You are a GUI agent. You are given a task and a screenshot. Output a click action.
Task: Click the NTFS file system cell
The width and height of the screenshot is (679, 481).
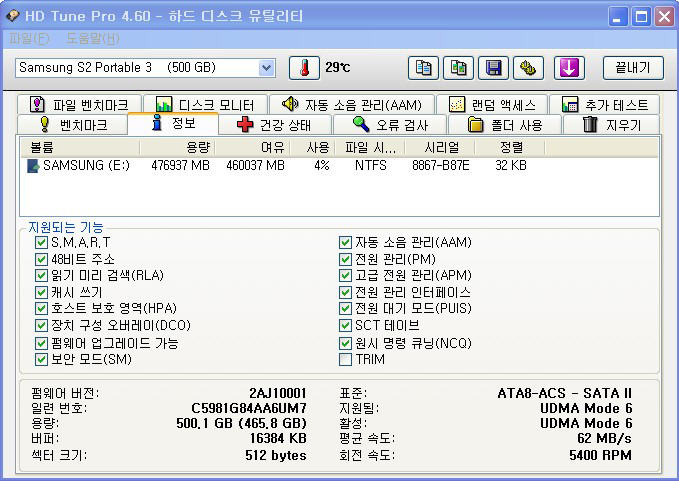coord(371,166)
